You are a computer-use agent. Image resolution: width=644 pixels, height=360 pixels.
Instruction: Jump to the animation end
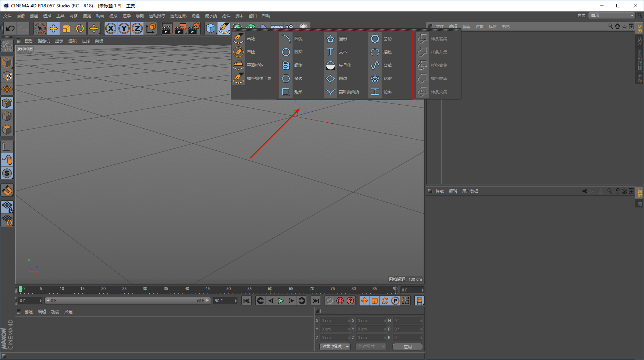[316, 301]
